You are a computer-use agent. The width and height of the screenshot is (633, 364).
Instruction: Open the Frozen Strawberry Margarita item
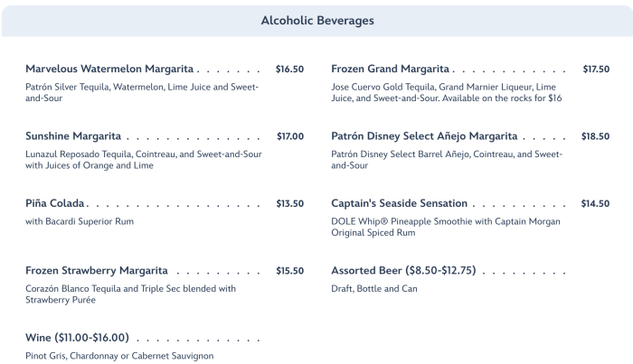[97, 271]
